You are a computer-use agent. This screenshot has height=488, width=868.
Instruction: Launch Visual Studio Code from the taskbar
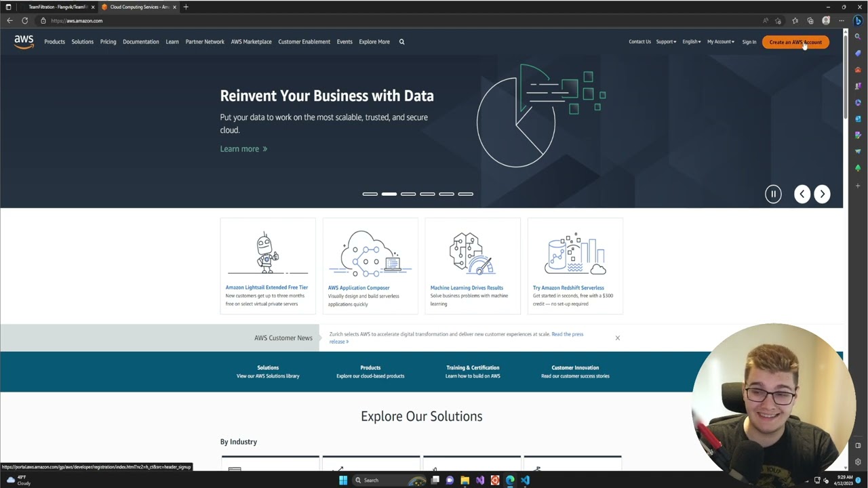[526, 481]
